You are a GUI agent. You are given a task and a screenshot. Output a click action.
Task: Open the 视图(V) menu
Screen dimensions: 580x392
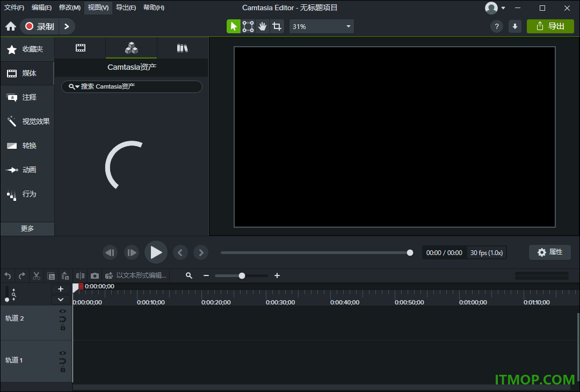tap(98, 8)
